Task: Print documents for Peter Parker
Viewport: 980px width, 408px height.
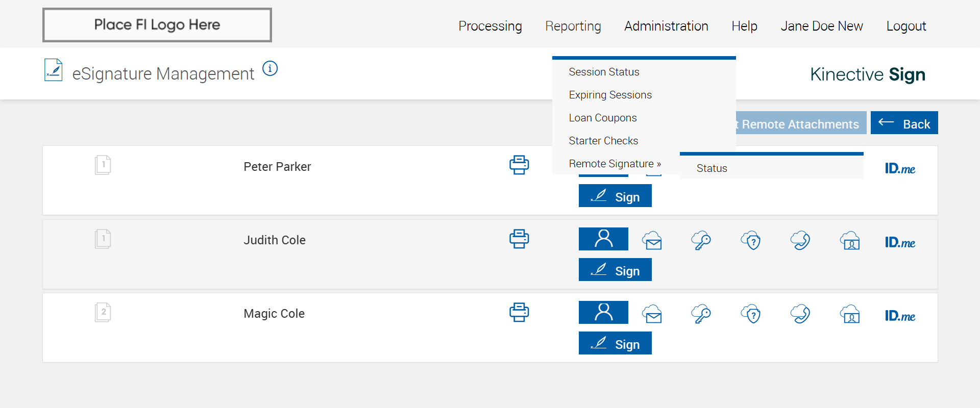Action: [x=519, y=165]
